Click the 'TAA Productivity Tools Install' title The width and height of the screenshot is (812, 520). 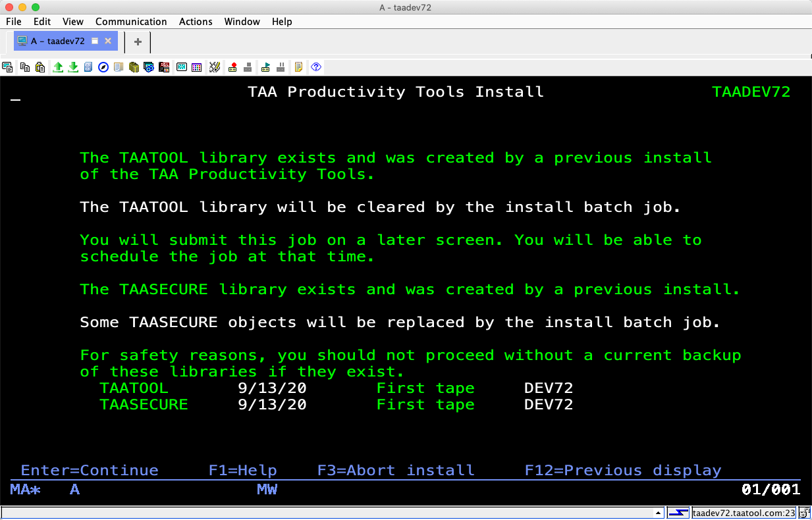click(x=396, y=92)
